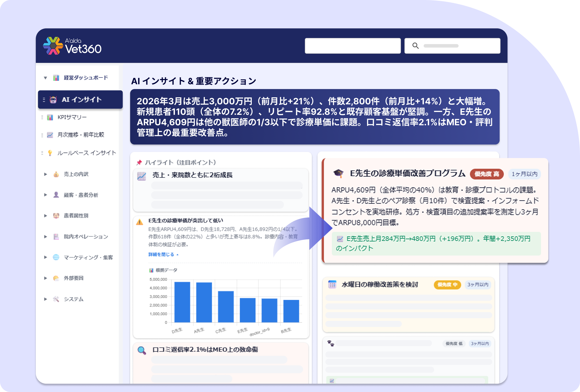Open the AI インサイト menu item
The image size is (580, 392).
tap(80, 100)
